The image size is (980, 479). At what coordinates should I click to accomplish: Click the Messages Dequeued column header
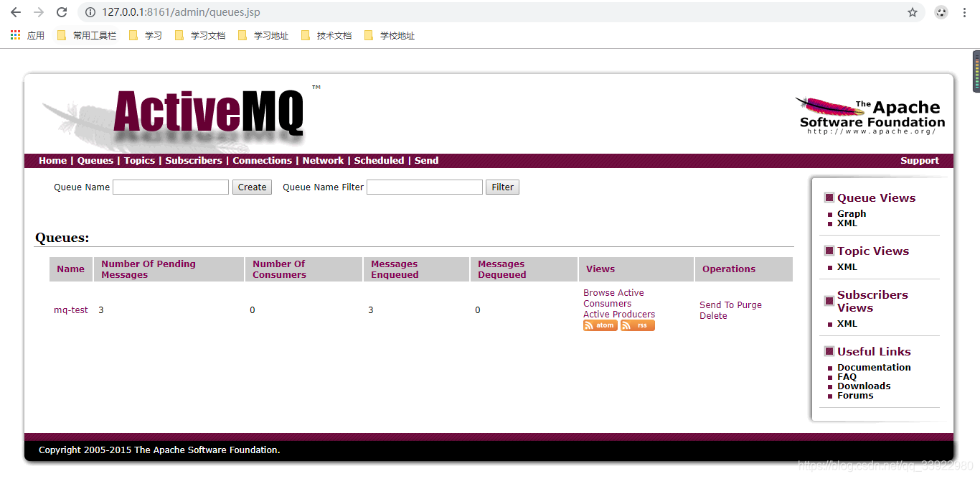pyautogui.click(x=524, y=269)
